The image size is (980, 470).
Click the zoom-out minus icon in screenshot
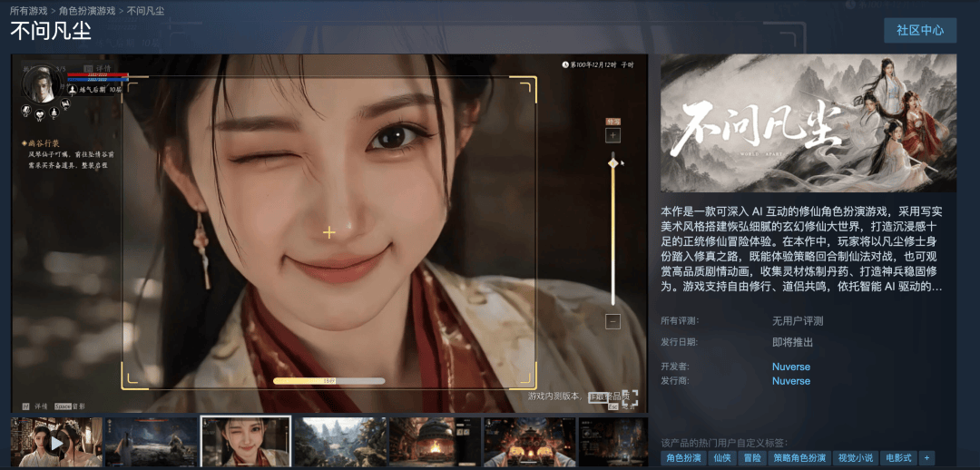pyautogui.click(x=612, y=322)
